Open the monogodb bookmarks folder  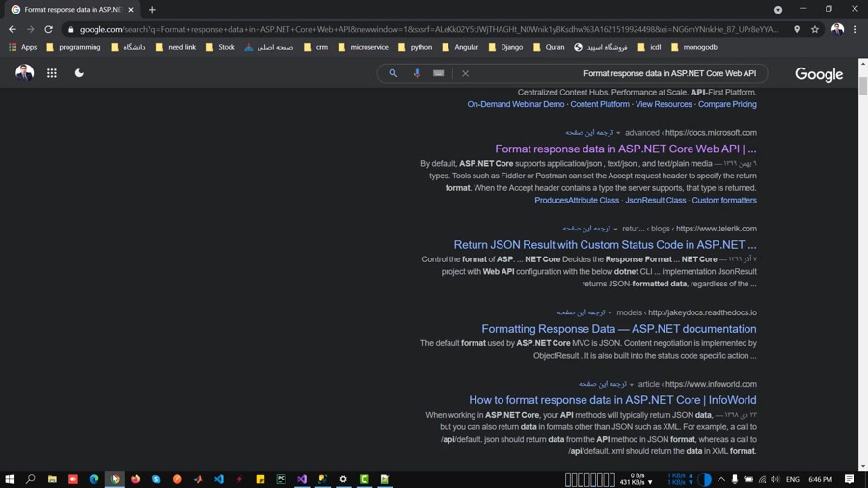pos(694,47)
